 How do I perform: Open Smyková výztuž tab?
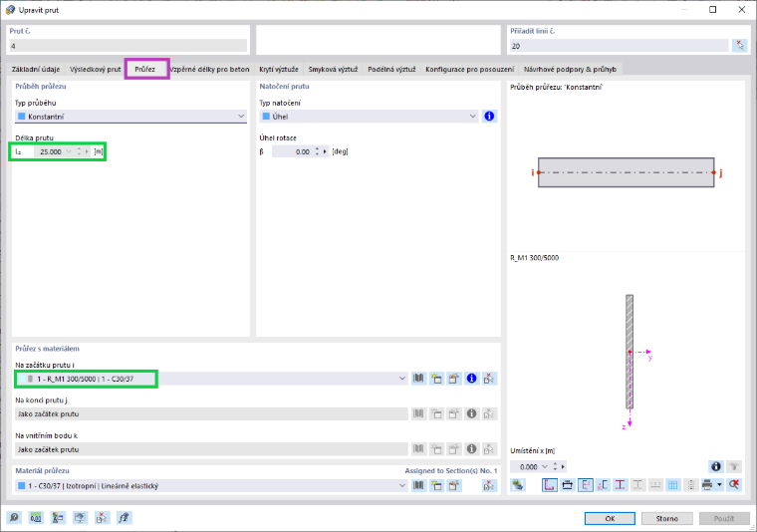coord(333,69)
